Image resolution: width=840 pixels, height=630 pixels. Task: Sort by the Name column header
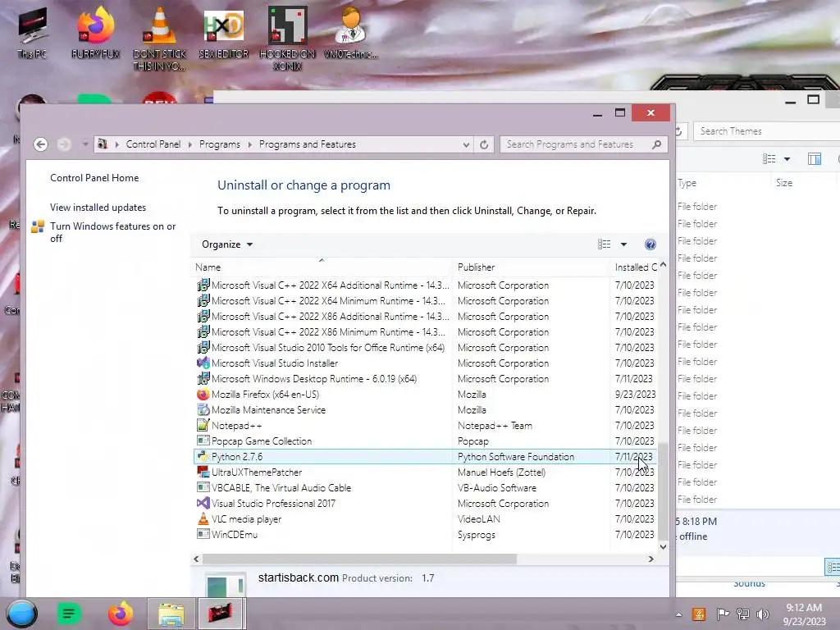[x=322, y=267]
